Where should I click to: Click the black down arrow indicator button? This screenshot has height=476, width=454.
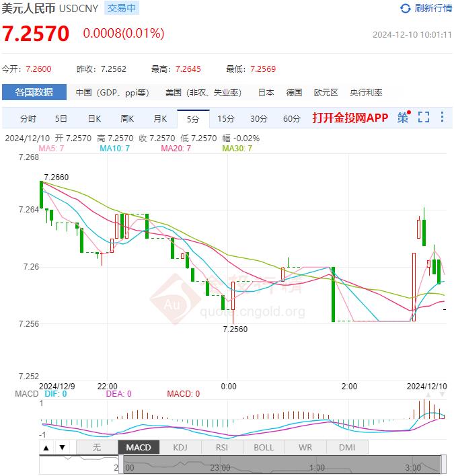click(x=63, y=447)
